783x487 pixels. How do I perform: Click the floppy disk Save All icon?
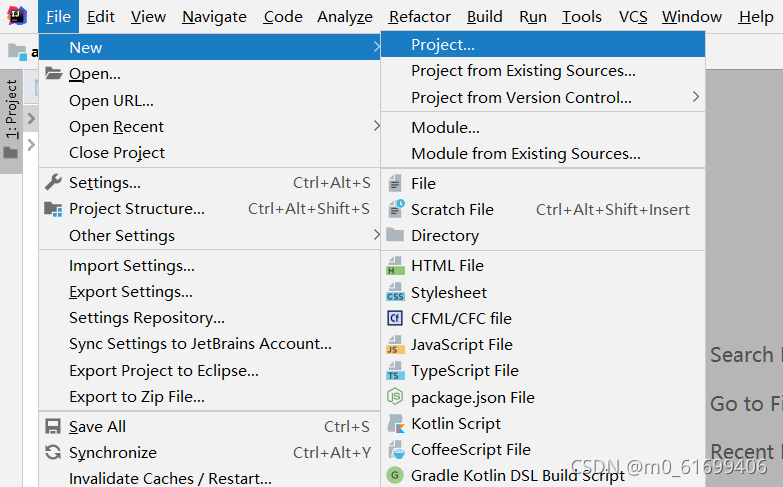[x=53, y=427]
